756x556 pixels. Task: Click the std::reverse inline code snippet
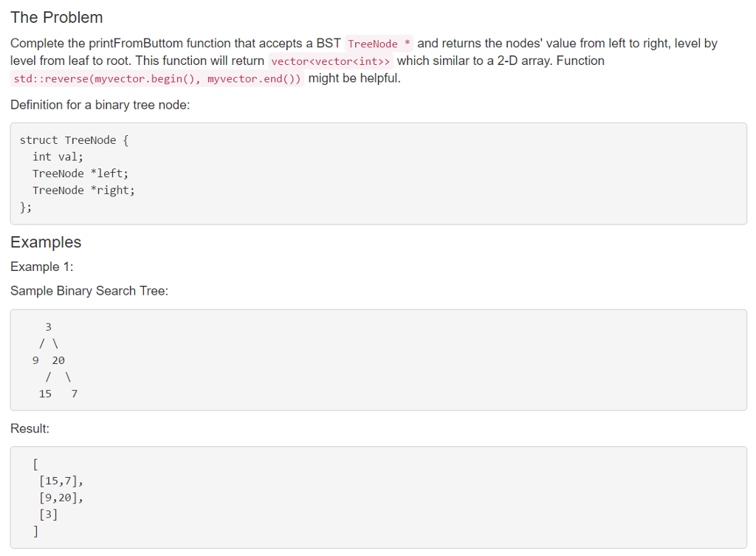[x=157, y=78]
